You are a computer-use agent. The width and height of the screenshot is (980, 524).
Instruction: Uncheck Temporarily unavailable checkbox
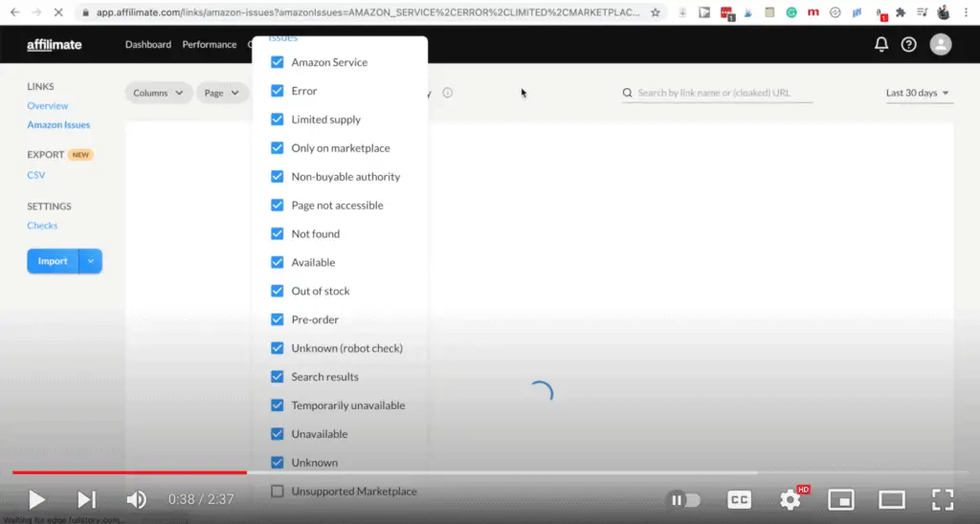(x=277, y=405)
